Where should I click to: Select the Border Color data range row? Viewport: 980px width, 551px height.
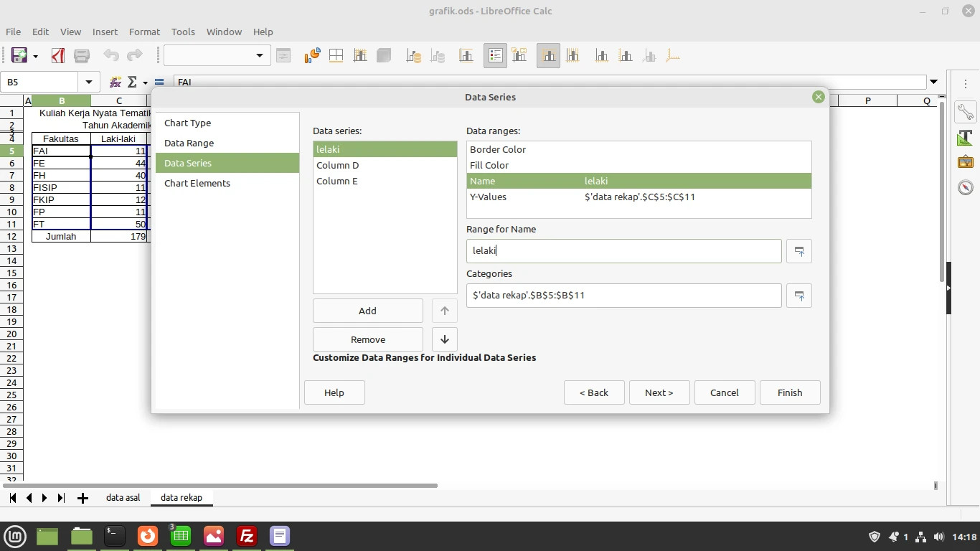tap(639, 149)
